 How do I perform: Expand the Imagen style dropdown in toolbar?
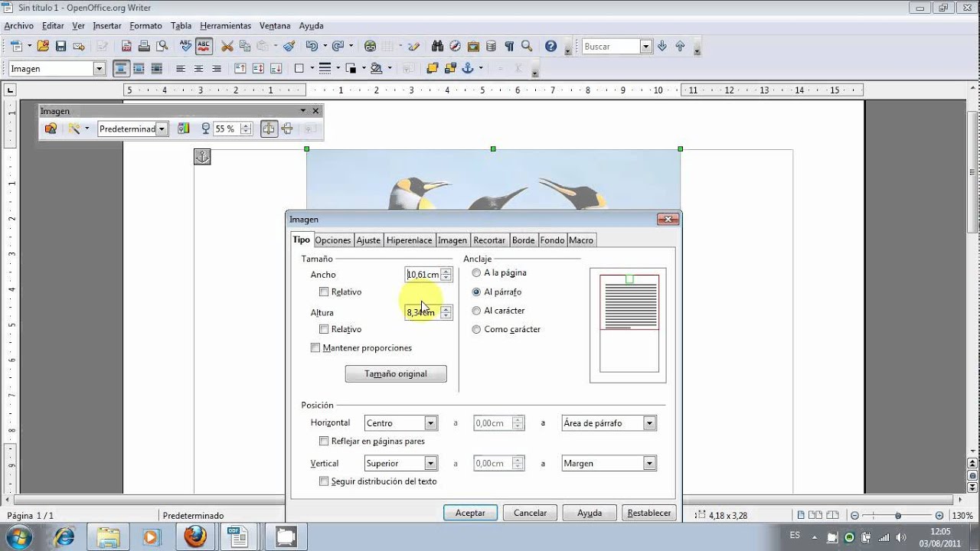(x=99, y=68)
